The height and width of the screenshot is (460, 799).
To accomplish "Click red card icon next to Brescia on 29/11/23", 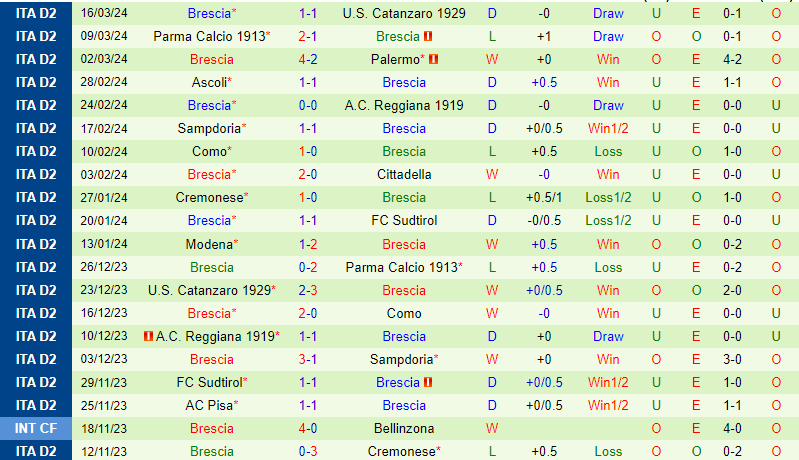I will click(x=427, y=382).
